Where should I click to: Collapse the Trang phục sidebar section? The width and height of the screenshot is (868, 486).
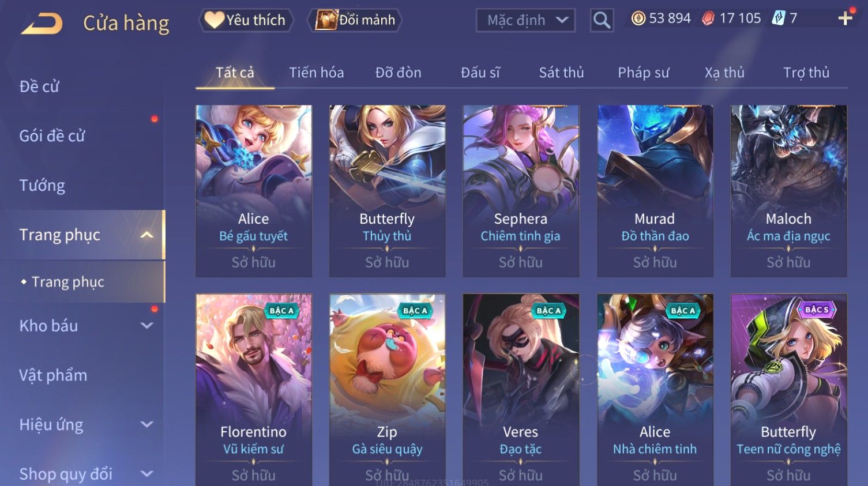(x=147, y=235)
